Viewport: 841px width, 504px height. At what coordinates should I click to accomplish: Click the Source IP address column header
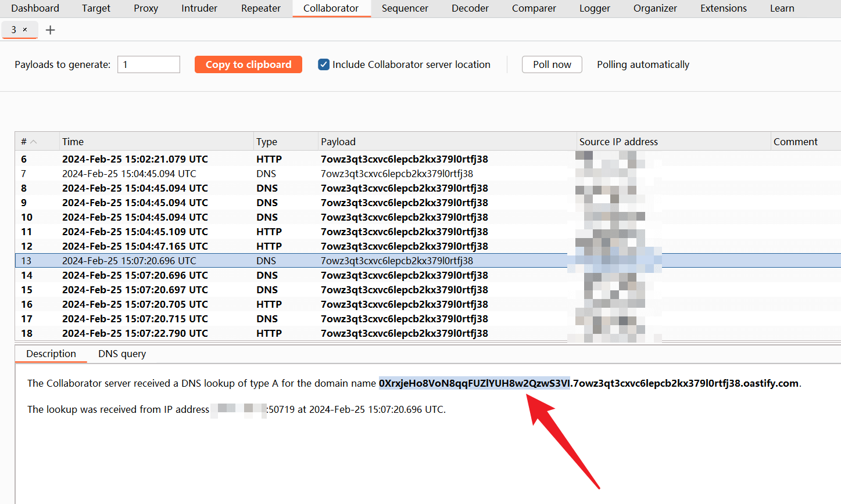tap(618, 142)
